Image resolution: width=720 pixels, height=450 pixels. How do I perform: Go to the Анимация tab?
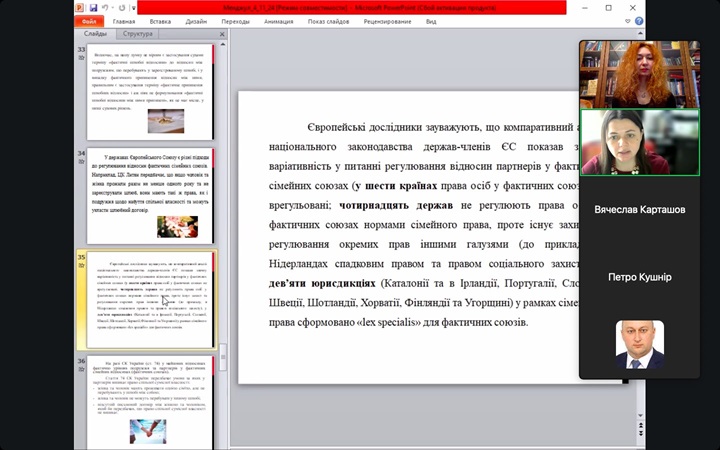click(280, 20)
